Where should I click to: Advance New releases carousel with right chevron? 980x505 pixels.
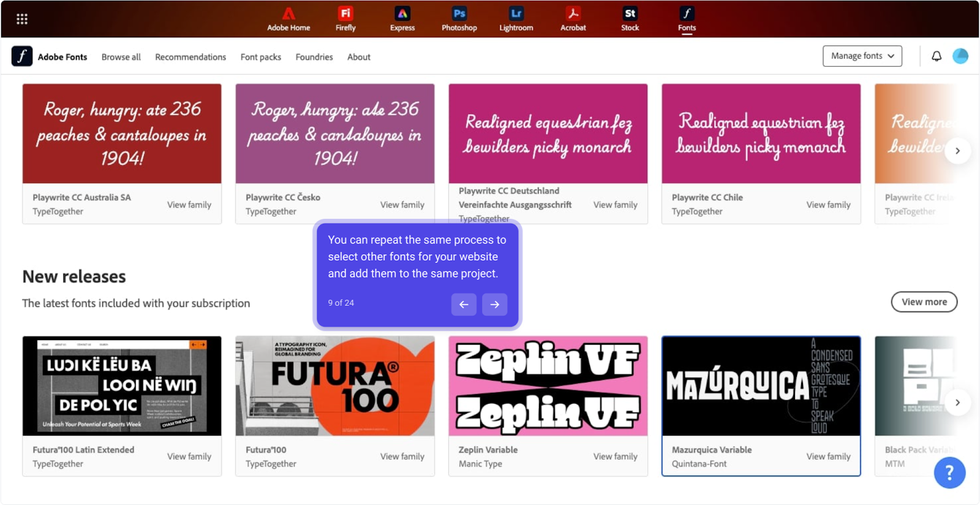coord(957,403)
